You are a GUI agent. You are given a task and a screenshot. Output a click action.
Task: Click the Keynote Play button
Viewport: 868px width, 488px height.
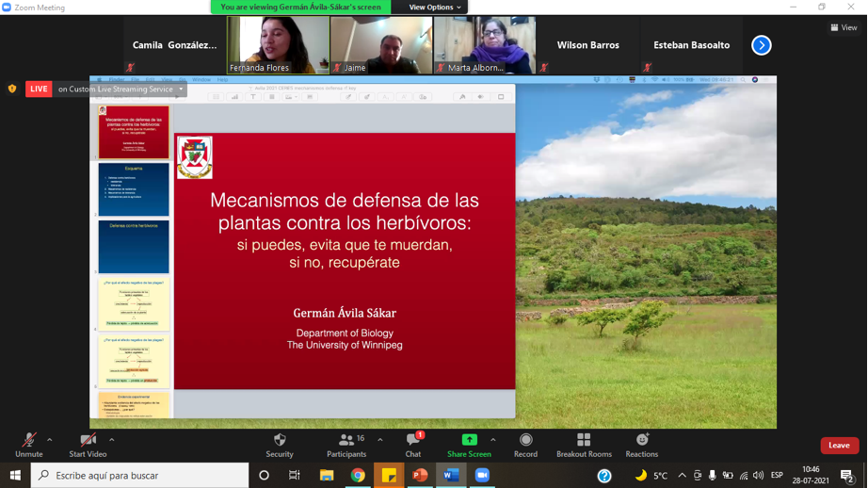(x=177, y=96)
